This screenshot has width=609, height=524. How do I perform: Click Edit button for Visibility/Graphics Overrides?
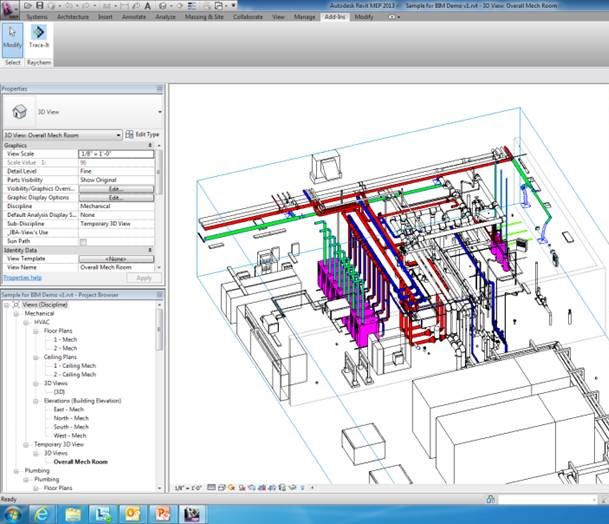(x=116, y=189)
